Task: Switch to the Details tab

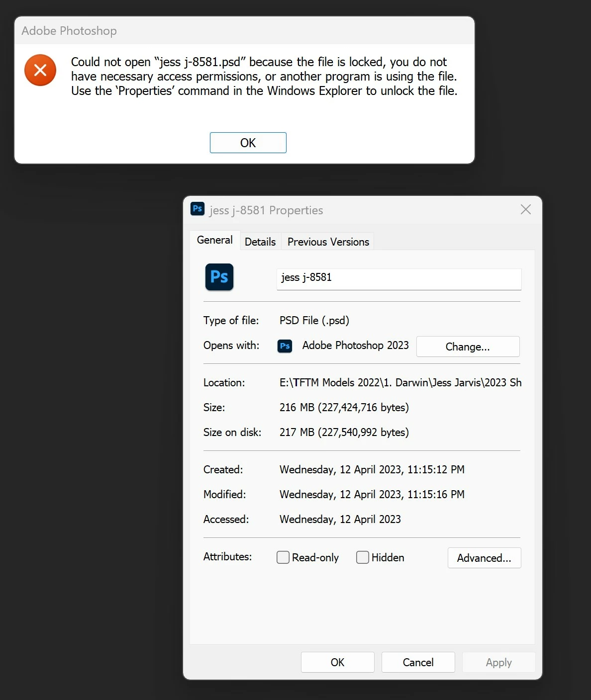Action: click(260, 242)
